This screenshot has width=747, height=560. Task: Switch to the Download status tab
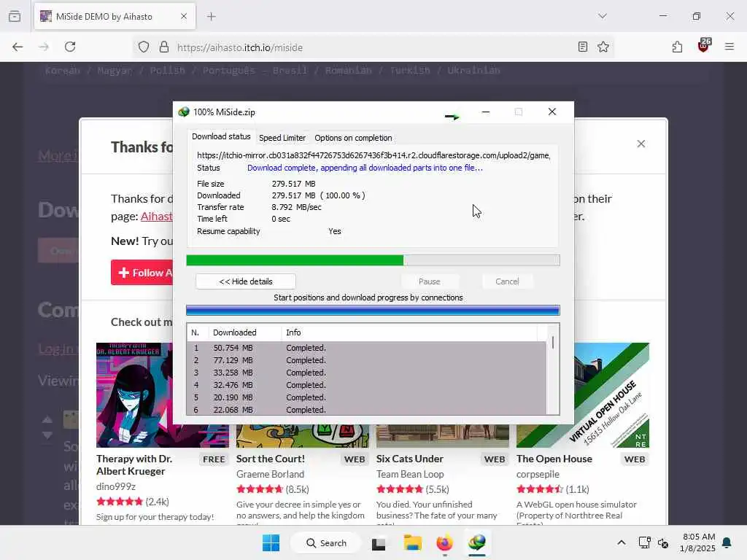[x=221, y=136]
